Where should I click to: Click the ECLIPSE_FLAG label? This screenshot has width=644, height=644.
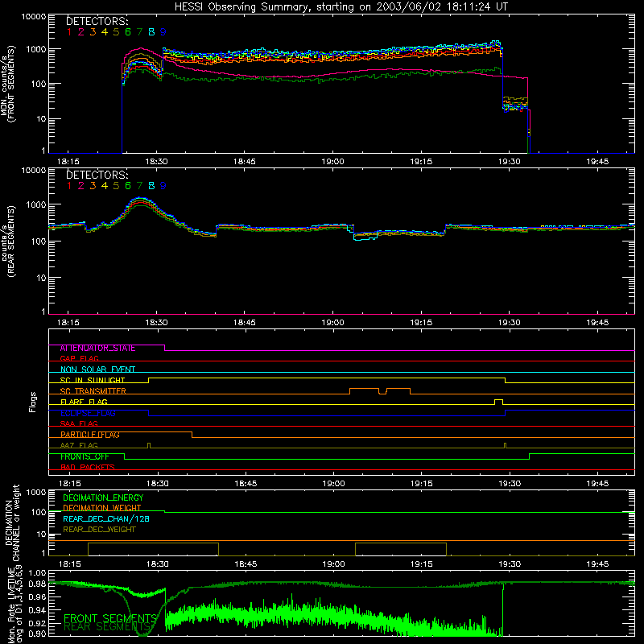pyautogui.click(x=88, y=413)
